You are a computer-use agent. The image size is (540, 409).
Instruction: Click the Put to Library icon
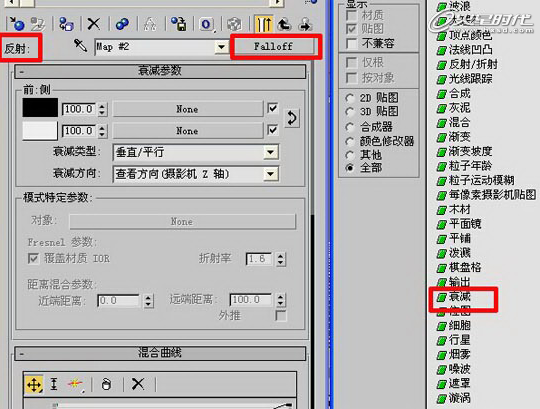click(x=179, y=24)
